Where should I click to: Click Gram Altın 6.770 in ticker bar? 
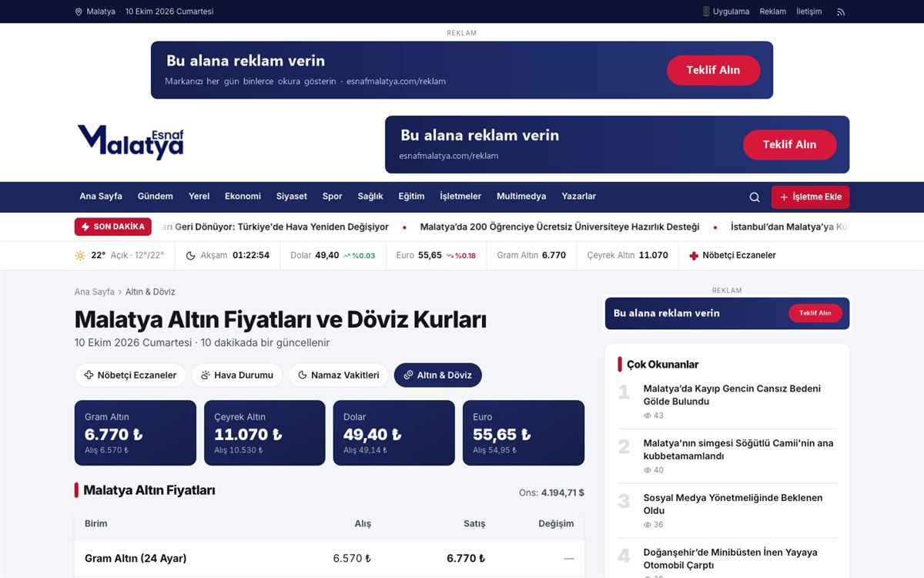pyautogui.click(x=531, y=255)
